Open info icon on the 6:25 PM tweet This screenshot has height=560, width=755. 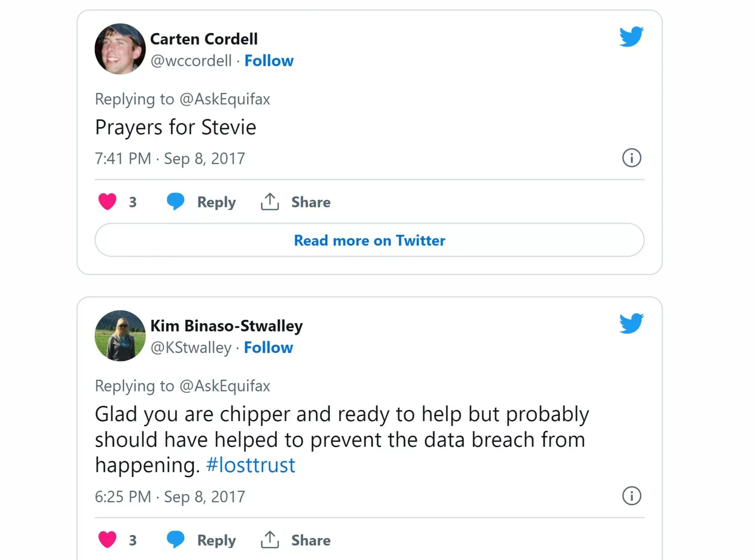[631, 496]
